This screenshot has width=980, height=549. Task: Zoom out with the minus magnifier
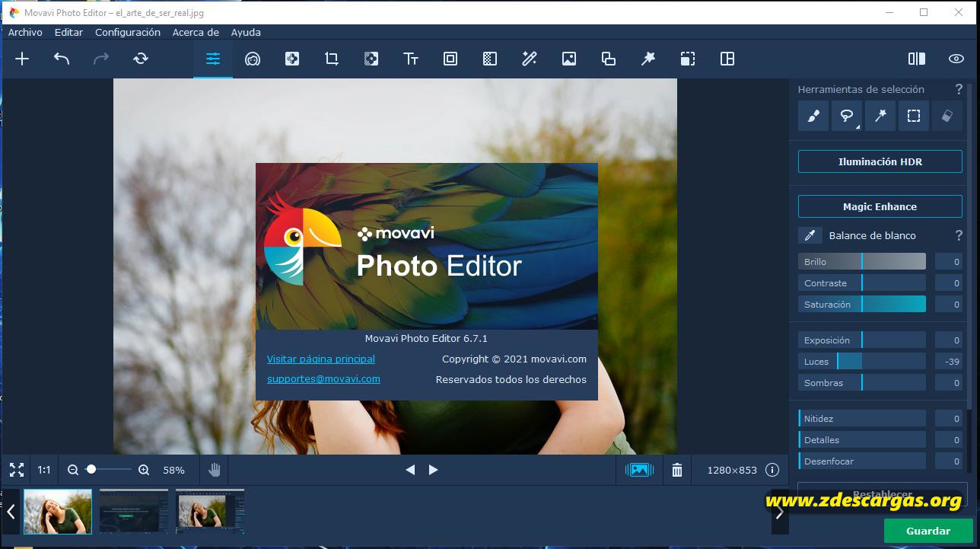[x=73, y=470]
